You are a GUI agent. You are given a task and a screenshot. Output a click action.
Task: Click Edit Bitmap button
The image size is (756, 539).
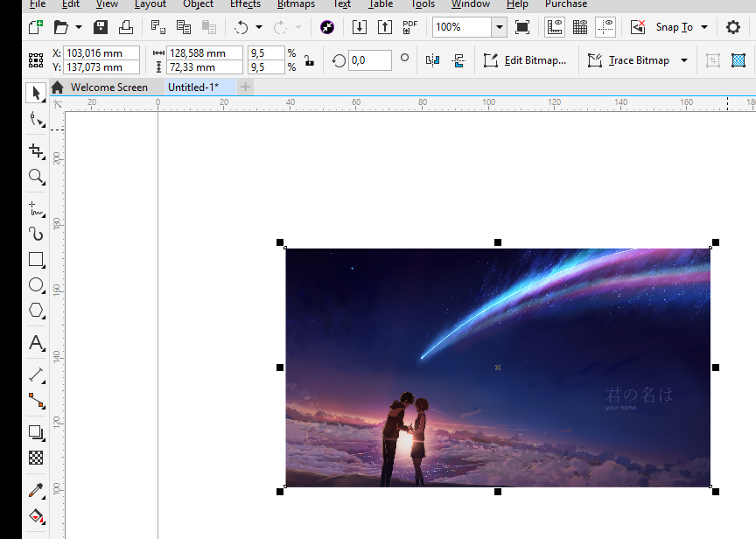pos(525,60)
